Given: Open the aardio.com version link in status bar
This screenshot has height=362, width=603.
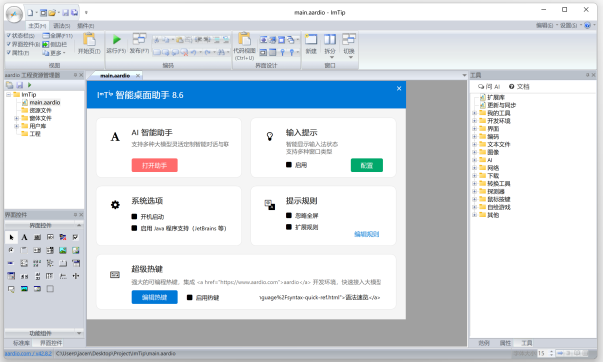Looking at the screenshot, I should point(28,353).
